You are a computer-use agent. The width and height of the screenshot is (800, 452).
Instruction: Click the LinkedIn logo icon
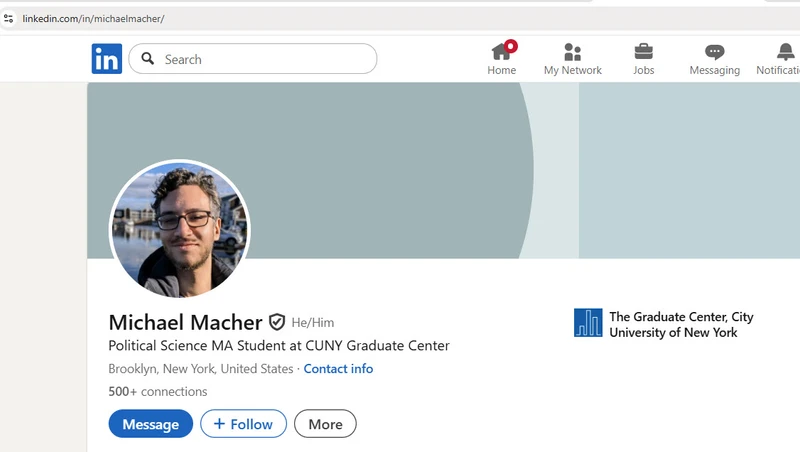coord(107,59)
